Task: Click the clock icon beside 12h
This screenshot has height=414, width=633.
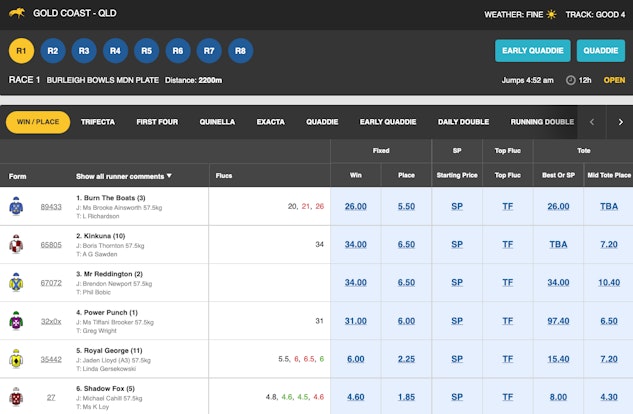Action: tap(570, 80)
